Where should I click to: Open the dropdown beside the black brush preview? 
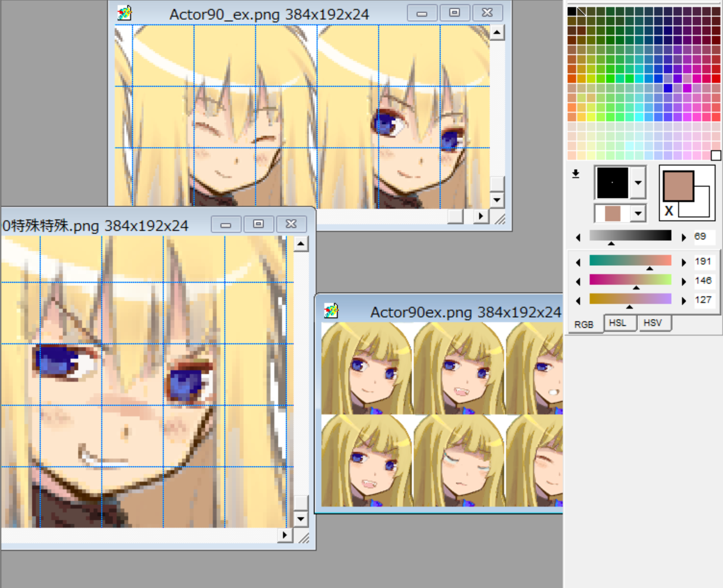pyautogui.click(x=638, y=183)
